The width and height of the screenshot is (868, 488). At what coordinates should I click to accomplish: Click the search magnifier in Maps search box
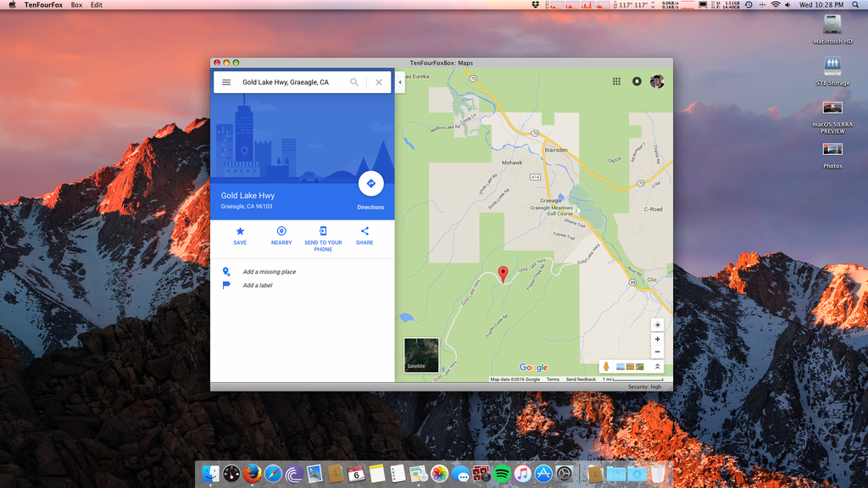[354, 82]
